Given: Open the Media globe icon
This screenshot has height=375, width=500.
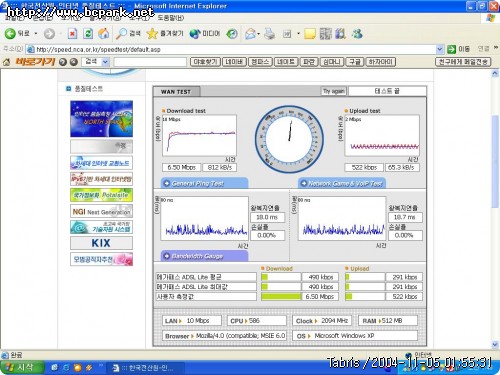Looking at the screenshot, I should pyautogui.click(x=195, y=34).
